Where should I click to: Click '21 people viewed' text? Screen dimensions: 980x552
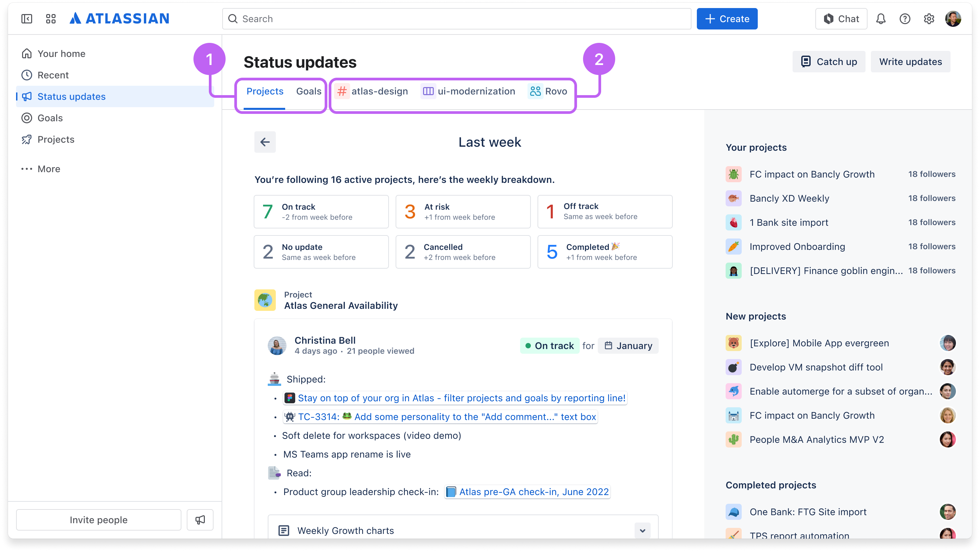380,351
